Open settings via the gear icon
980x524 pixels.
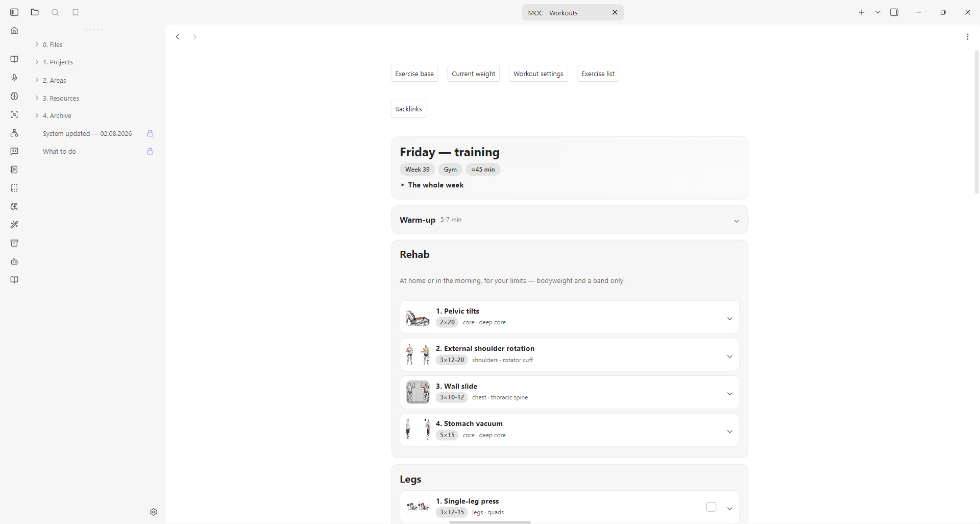[x=154, y=512]
